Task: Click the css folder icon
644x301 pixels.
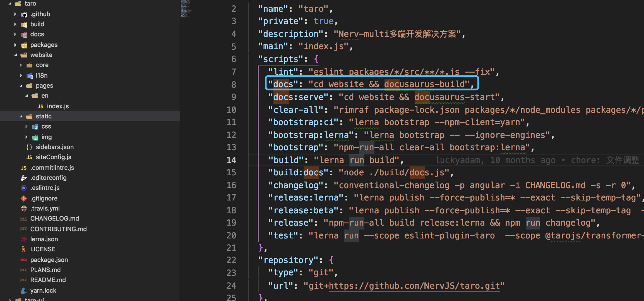Action: [35, 127]
